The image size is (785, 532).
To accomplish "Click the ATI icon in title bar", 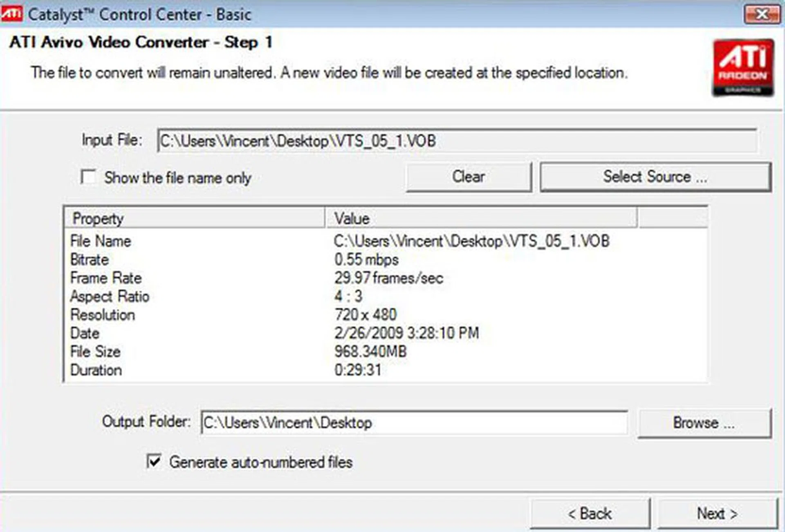I will click(x=11, y=14).
